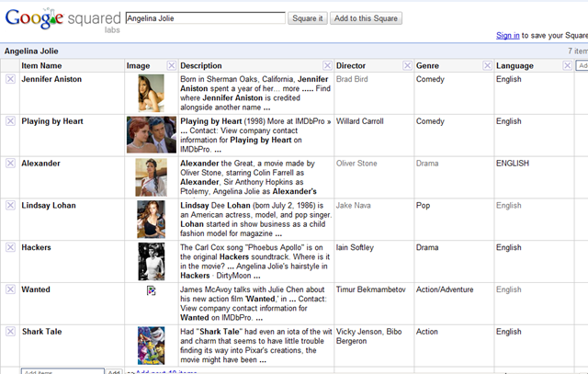Select the Timur Bekmambetov director cell
588x374 pixels.
(x=371, y=289)
